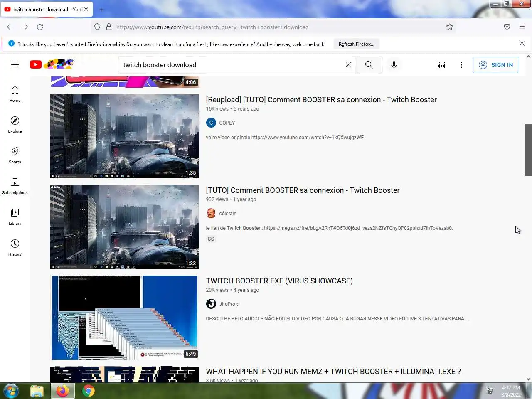Open History in the sidebar
The image size is (532, 399).
(15, 248)
